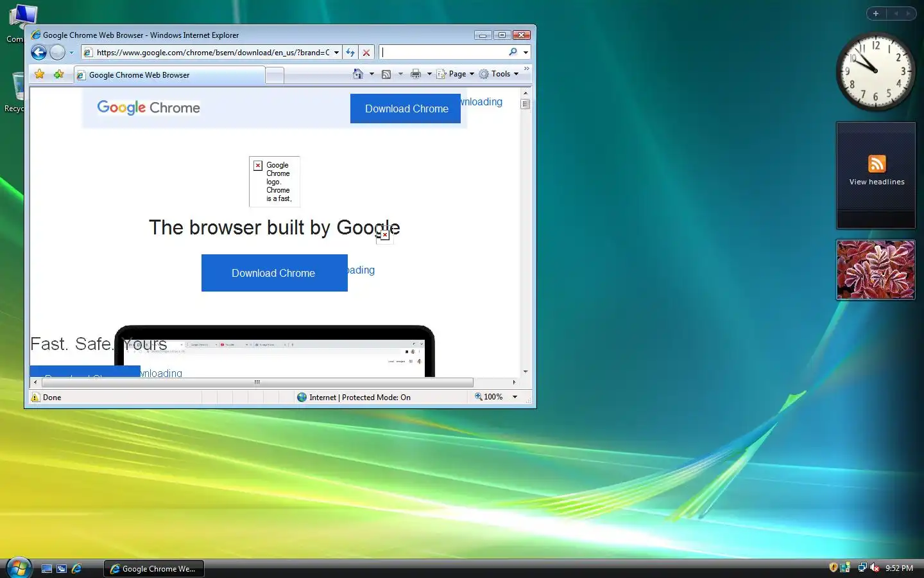Click the muted volume tray icon
The image size is (924, 578).
coord(875,568)
